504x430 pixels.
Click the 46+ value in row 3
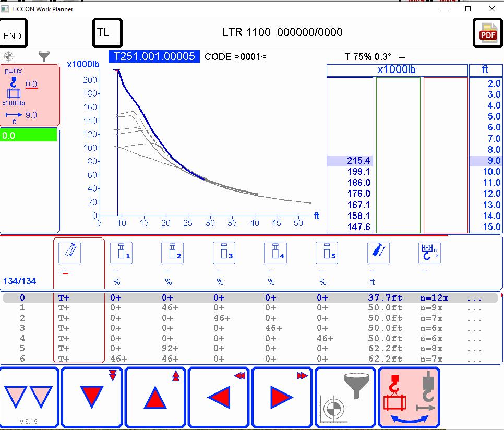point(273,328)
